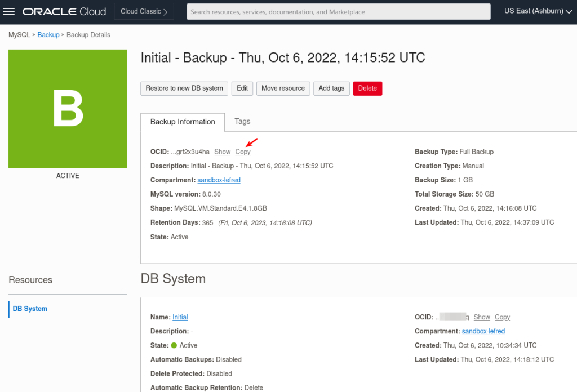The image size is (577, 392).
Task: Click the Oracle Cloud logo
Action: pos(64,11)
